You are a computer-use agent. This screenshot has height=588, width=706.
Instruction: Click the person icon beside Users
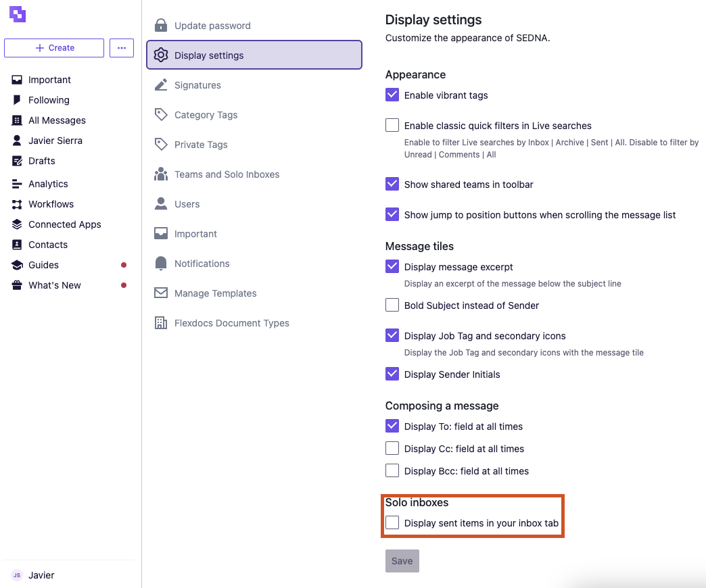tap(161, 204)
